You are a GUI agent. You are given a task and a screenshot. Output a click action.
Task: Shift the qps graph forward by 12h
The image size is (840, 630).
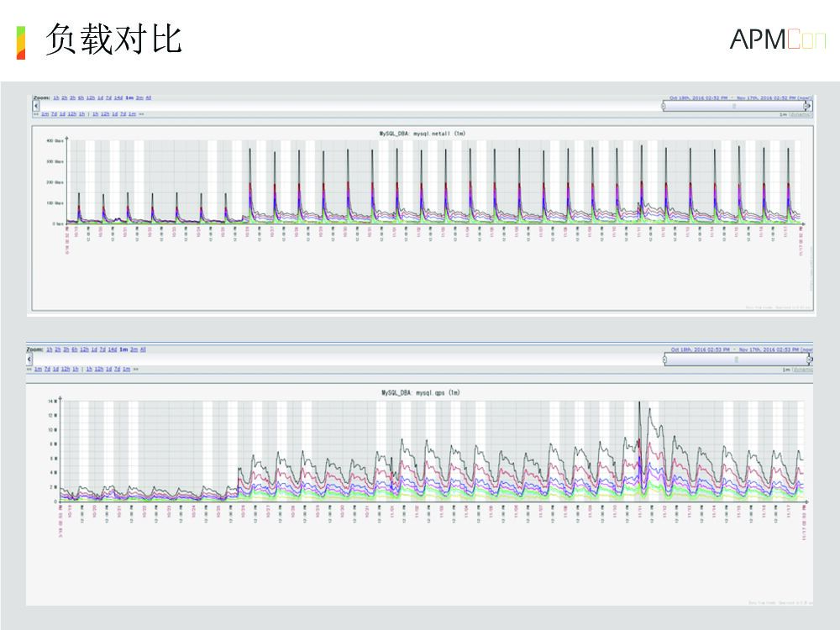pos(99,369)
